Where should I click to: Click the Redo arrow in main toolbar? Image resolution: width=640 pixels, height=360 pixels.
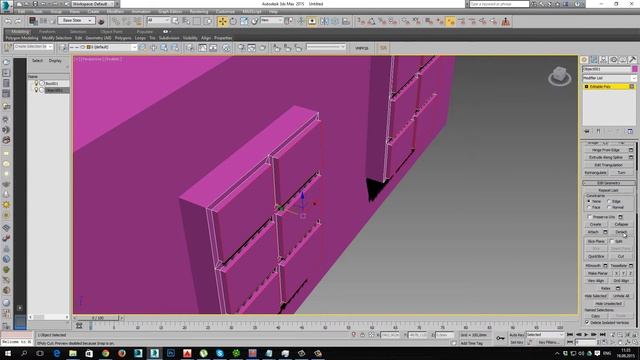(18, 21)
